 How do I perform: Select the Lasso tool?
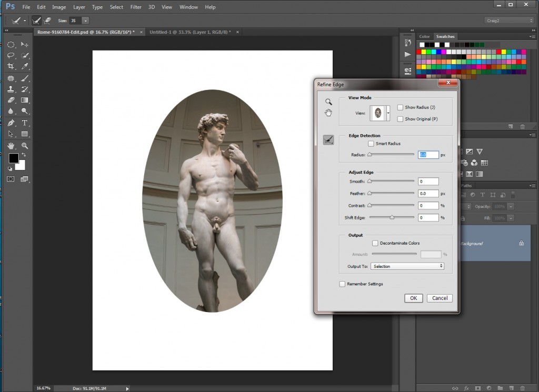pos(11,55)
